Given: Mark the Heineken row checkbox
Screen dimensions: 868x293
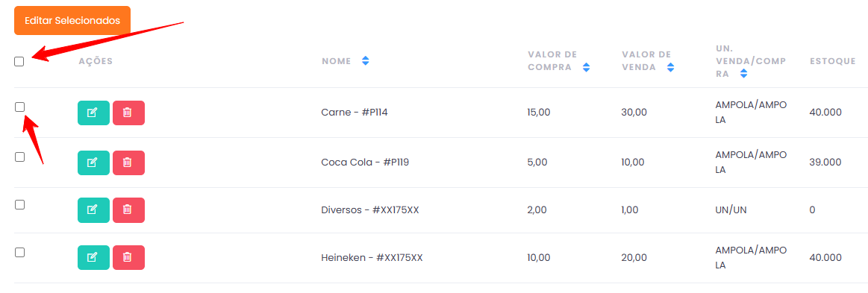Looking at the screenshot, I should tap(19, 252).
